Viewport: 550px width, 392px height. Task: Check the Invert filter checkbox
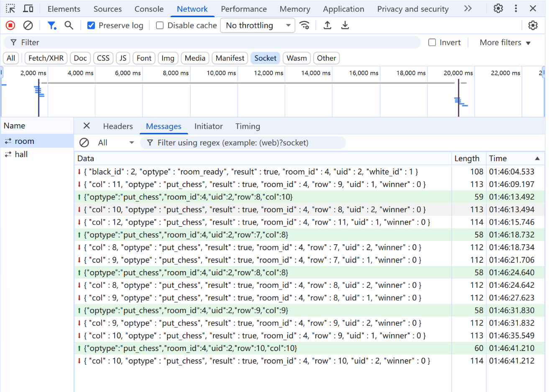click(x=432, y=42)
